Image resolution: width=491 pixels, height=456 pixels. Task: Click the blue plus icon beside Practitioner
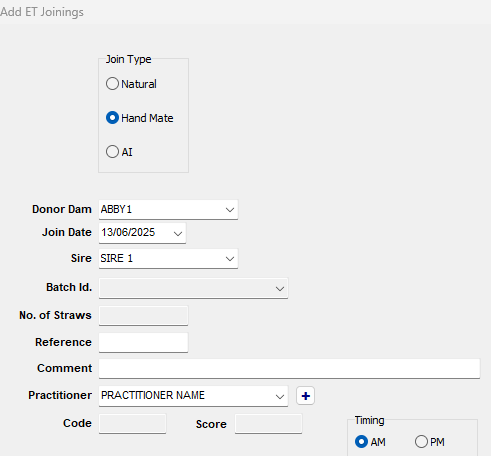pyautogui.click(x=305, y=396)
